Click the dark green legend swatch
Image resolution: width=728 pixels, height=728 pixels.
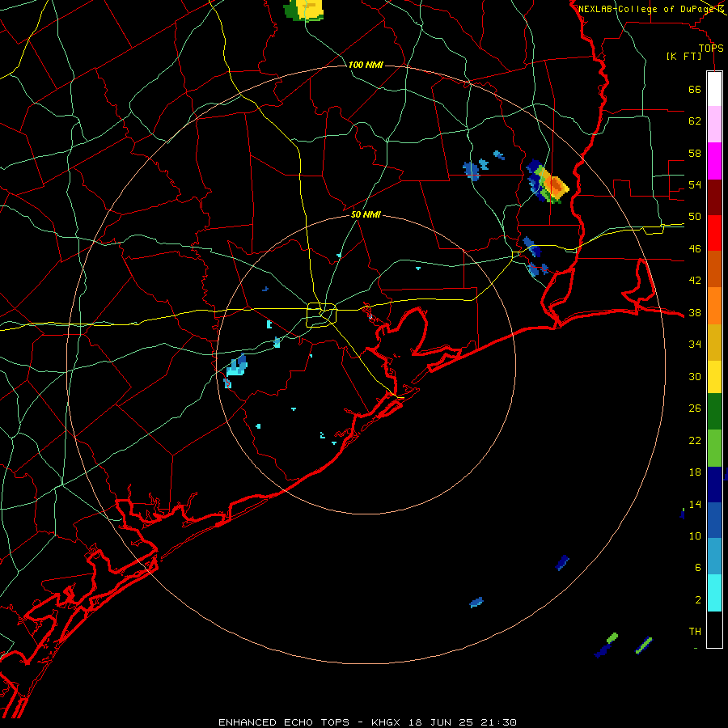pyautogui.click(x=714, y=412)
